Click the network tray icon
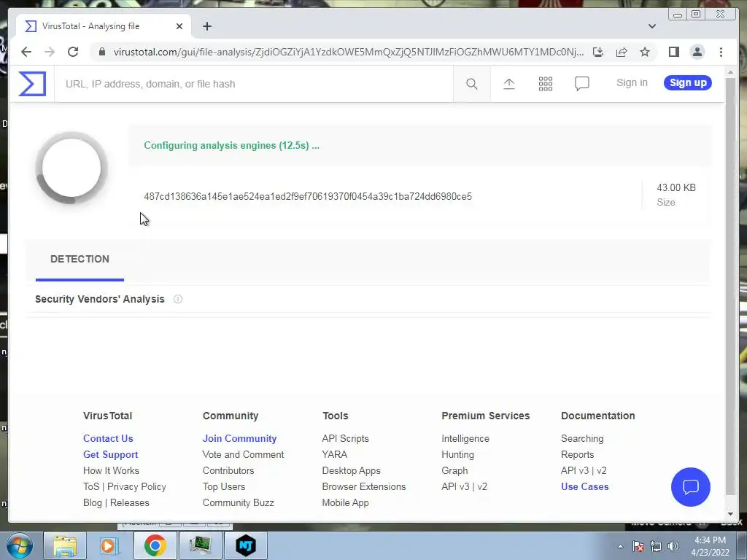The width and height of the screenshot is (747, 560). [x=656, y=546]
